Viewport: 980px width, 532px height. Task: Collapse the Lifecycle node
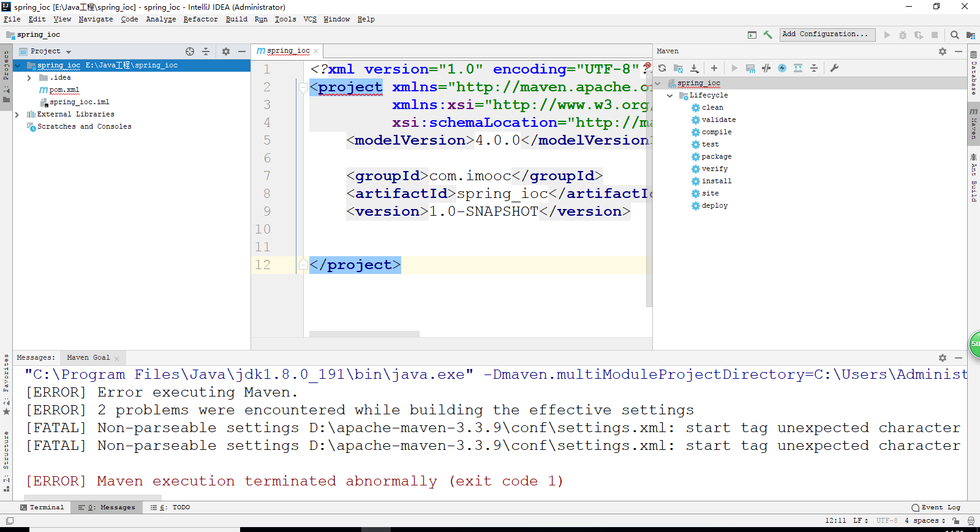click(x=670, y=96)
